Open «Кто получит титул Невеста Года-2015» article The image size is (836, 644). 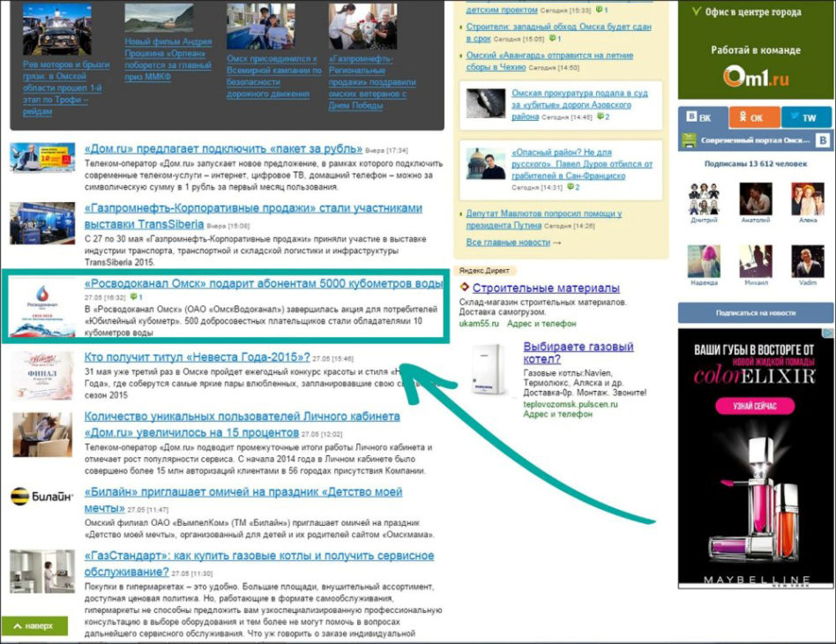(x=197, y=357)
